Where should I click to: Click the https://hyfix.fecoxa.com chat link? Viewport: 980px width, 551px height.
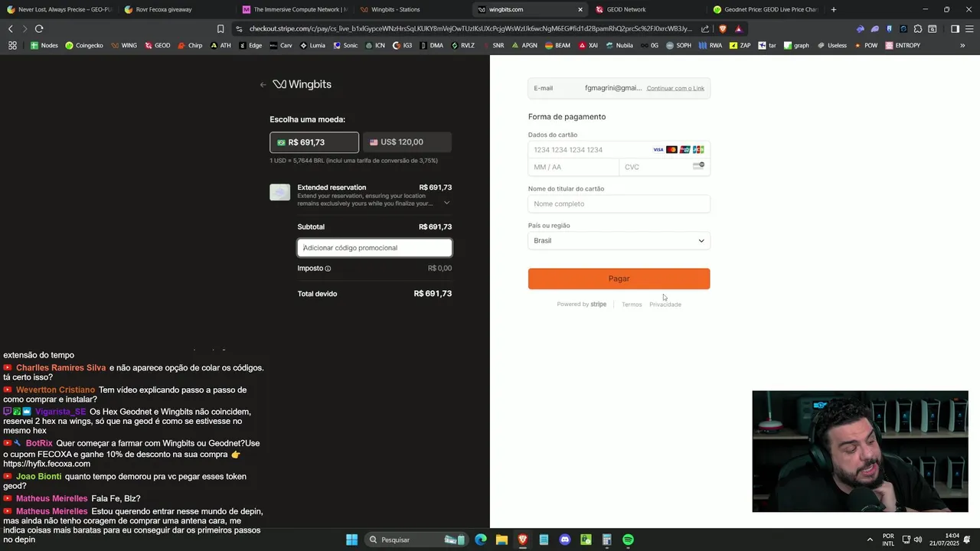[x=47, y=465]
